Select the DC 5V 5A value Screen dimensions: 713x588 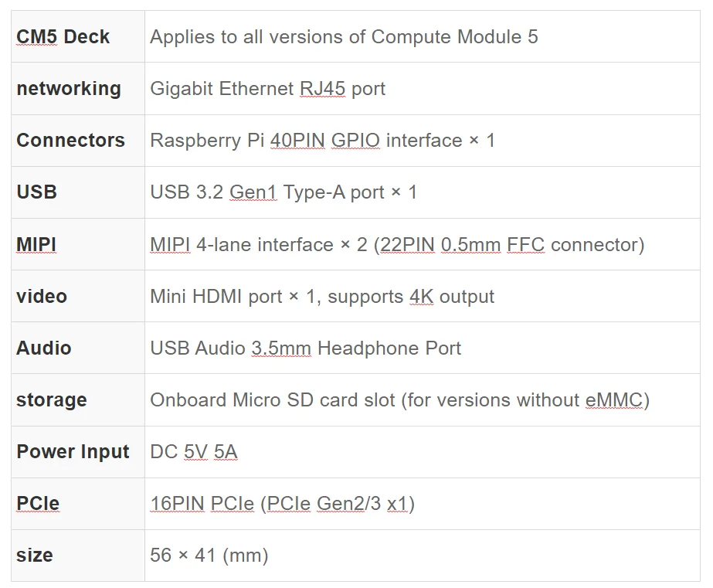point(194,452)
